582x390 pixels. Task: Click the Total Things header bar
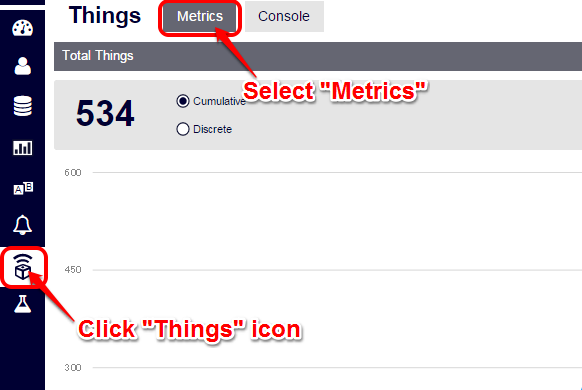318,56
